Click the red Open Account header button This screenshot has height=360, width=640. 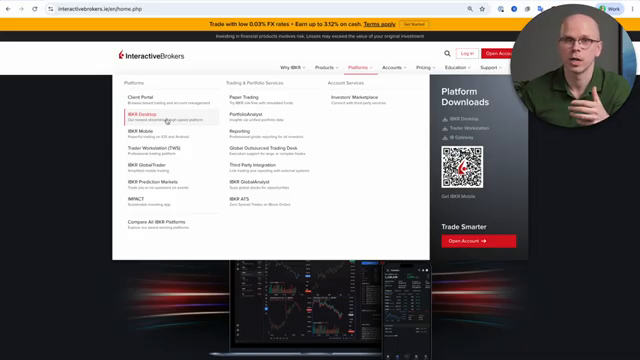[497, 53]
